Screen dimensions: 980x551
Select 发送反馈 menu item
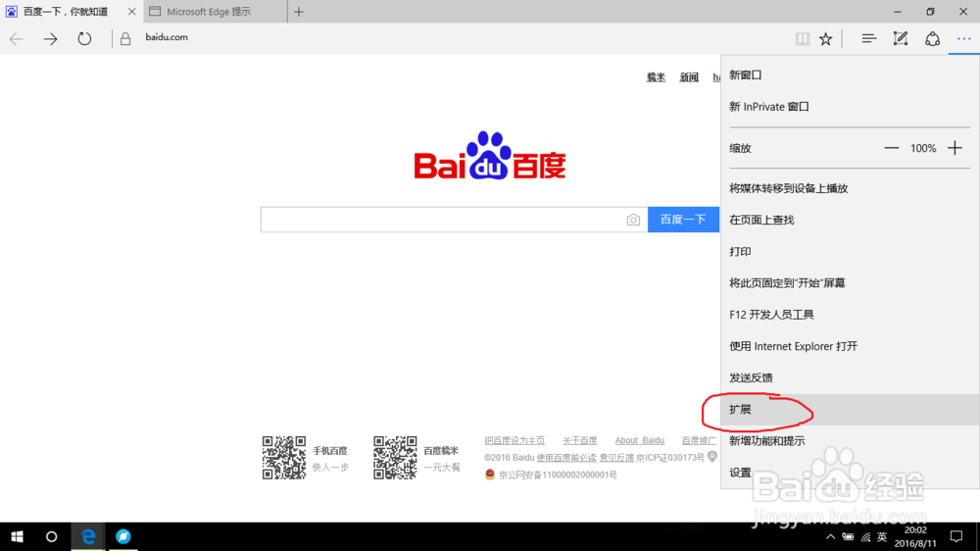coord(850,377)
